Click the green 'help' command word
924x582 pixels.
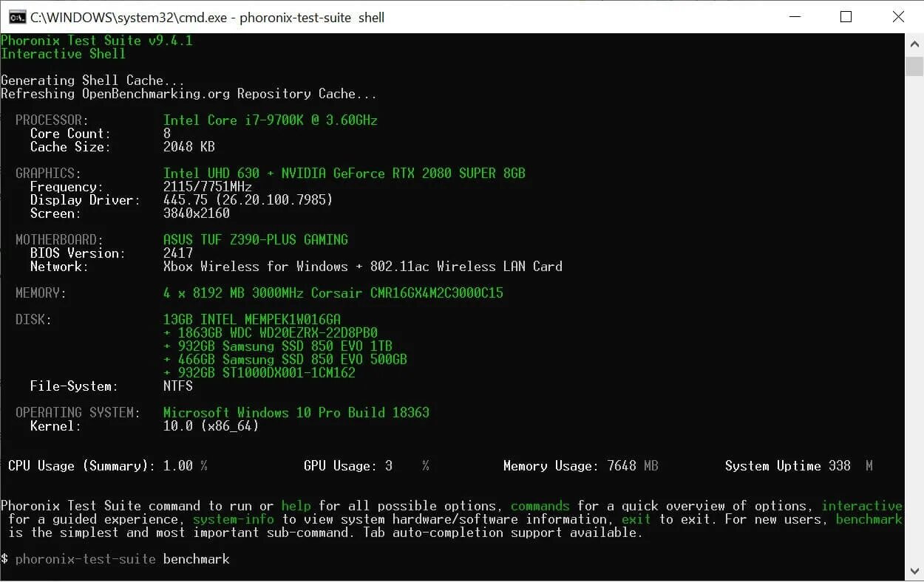[x=296, y=506]
